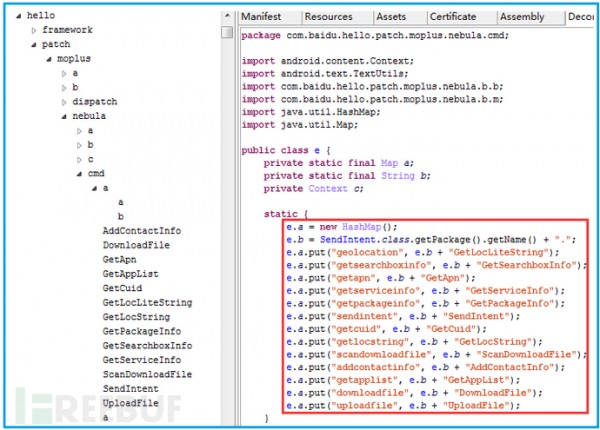600x430 pixels.
Task: Collapse the cmd package arrow
Action: pyautogui.click(x=80, y=174)
